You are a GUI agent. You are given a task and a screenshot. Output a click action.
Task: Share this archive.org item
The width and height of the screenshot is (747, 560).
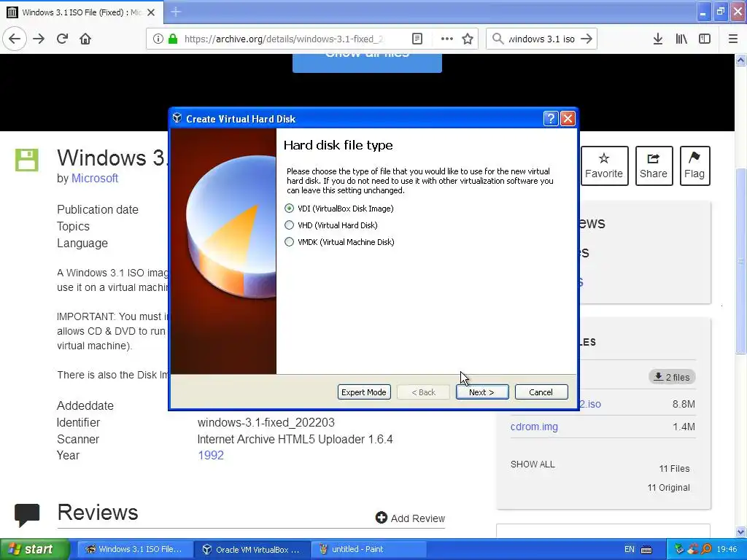(x=653, y=166)
